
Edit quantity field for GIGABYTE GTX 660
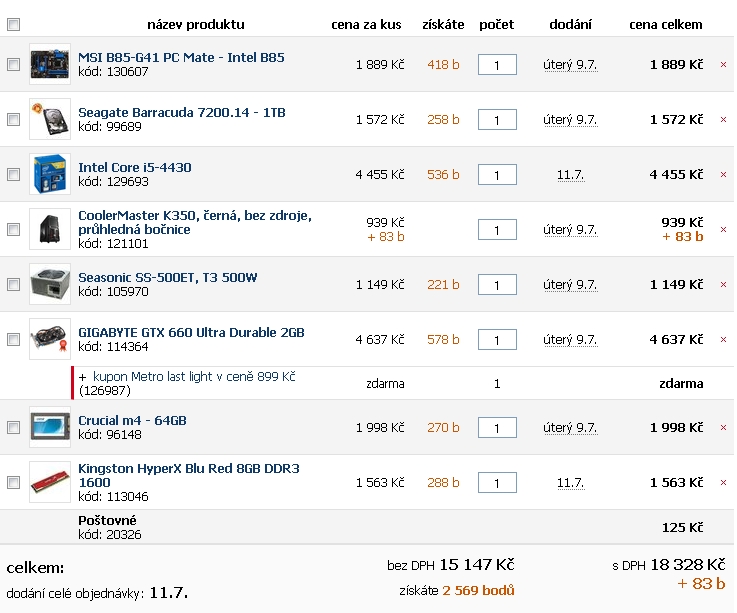point(497,340)
